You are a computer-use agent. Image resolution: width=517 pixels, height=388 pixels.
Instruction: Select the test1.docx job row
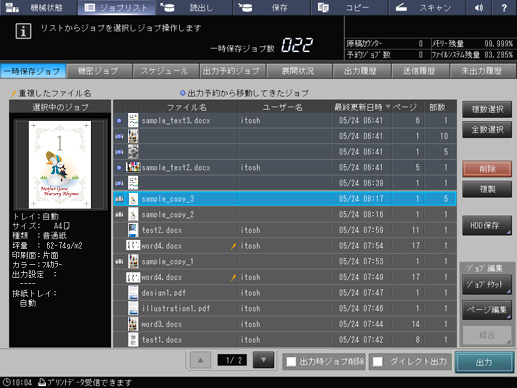285,340
